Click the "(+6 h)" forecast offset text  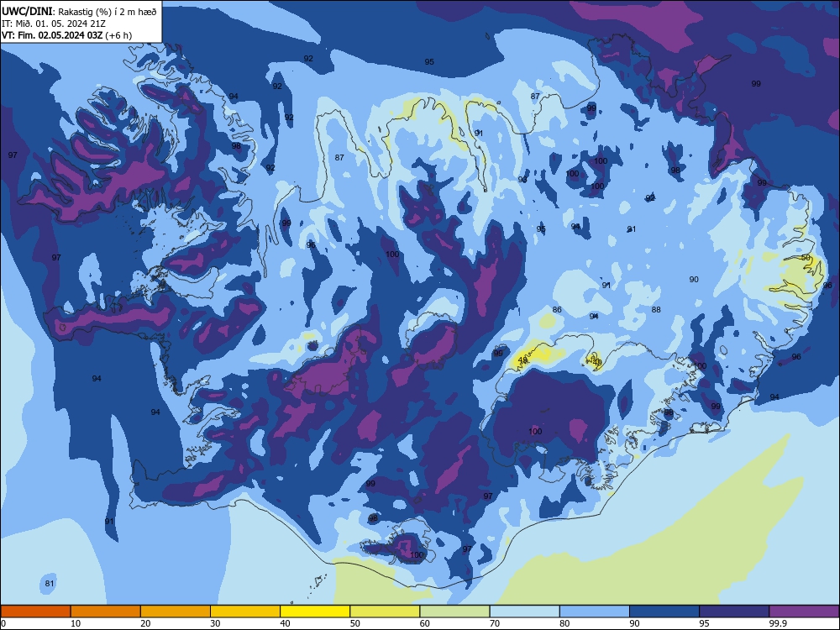point(118,35)
